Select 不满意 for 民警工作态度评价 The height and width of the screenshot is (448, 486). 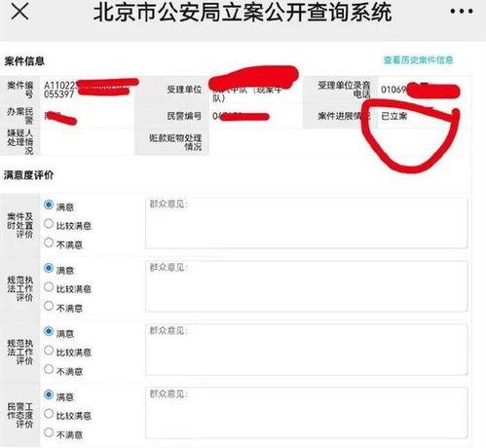point(49,432)
